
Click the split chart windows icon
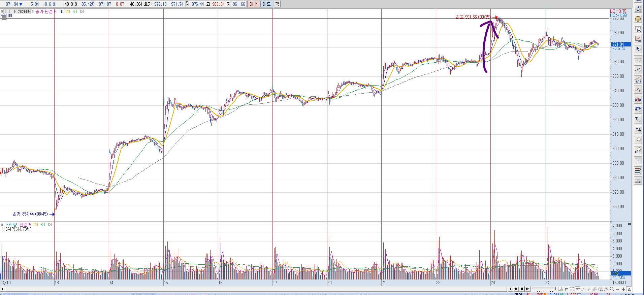[x=560, y=289]
